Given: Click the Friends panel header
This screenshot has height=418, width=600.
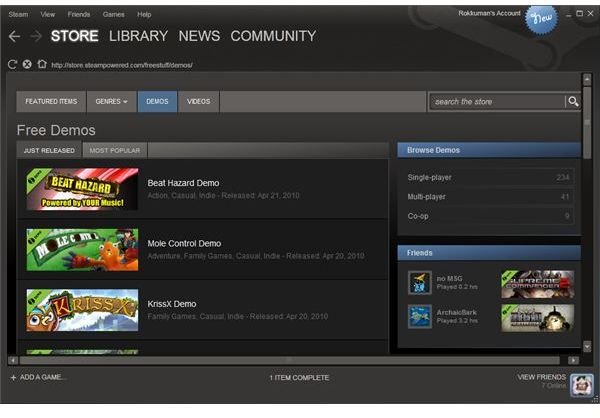Looking at the screenshot, I should pos(489,253).
